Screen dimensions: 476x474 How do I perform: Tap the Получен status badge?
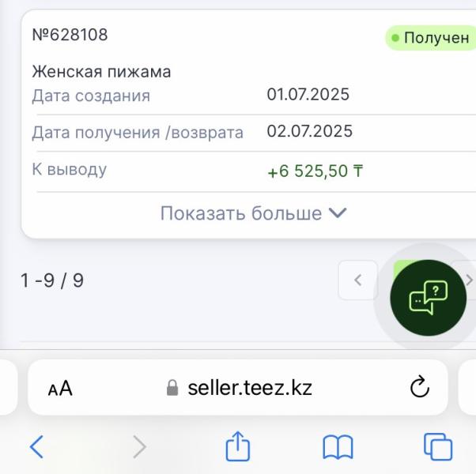pyautogui.click(x=431, y=38)
